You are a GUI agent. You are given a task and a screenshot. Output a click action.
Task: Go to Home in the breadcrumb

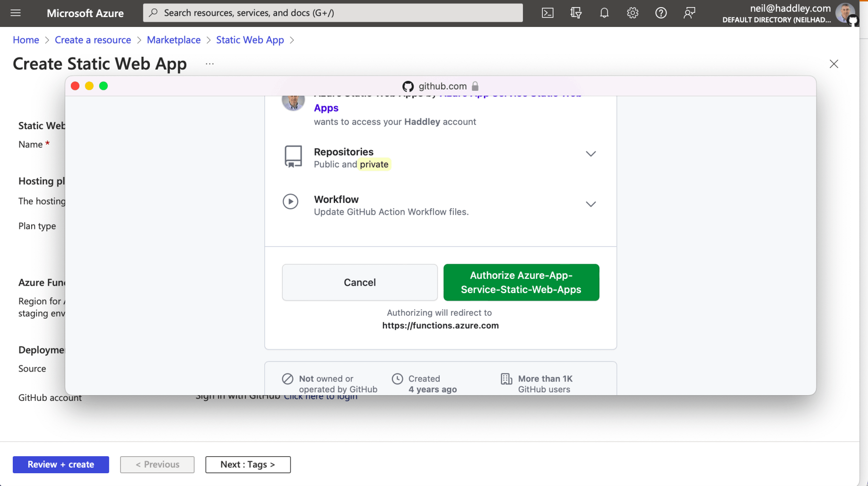click(x=26, y=40)
